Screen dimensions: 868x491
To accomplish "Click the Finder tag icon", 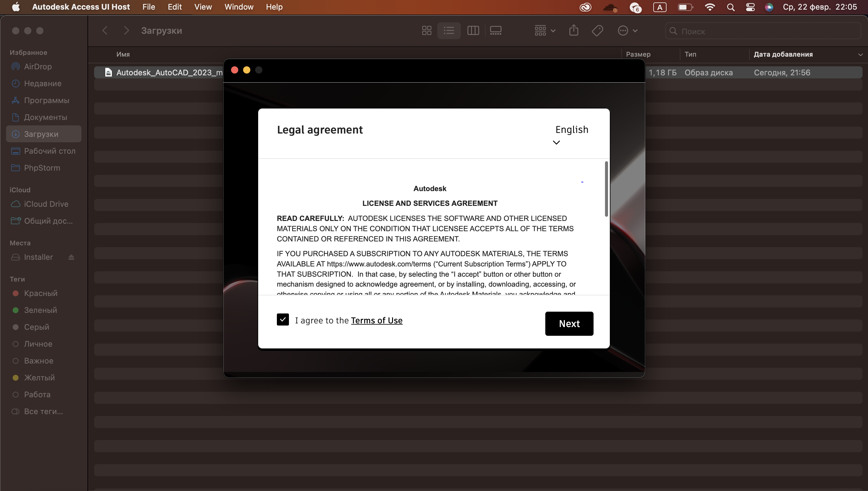I will (x=597, y=31).
